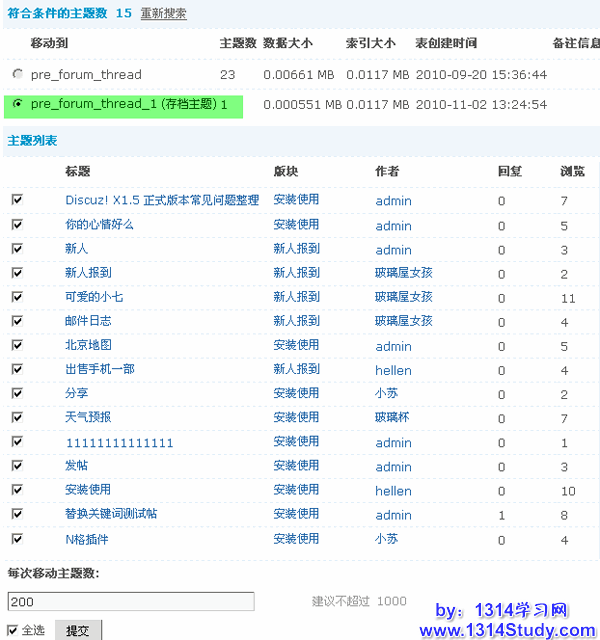Click 新人报到 forum link for 邮件日志 row
This screenshot has width=600, height=640.
(x=296, y=321)
